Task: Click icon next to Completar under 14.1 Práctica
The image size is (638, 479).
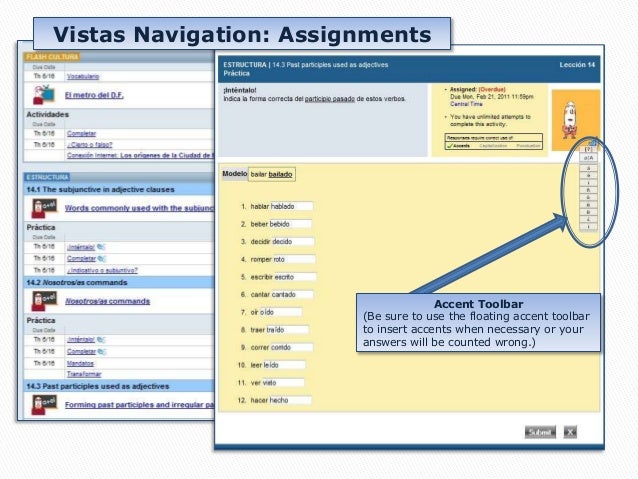Action: click(x=102, y=258)
